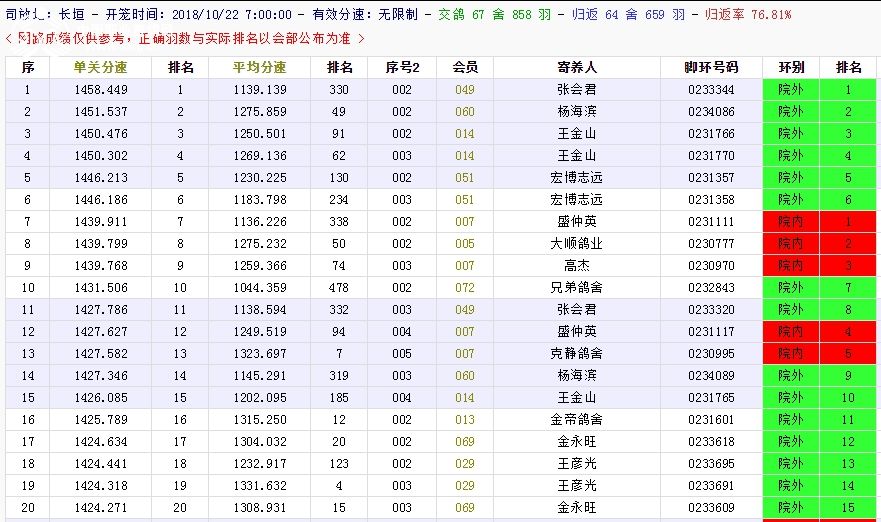Click ring number 0231111
This screenshot has width=881, height=522.
[x=711, y=222]
